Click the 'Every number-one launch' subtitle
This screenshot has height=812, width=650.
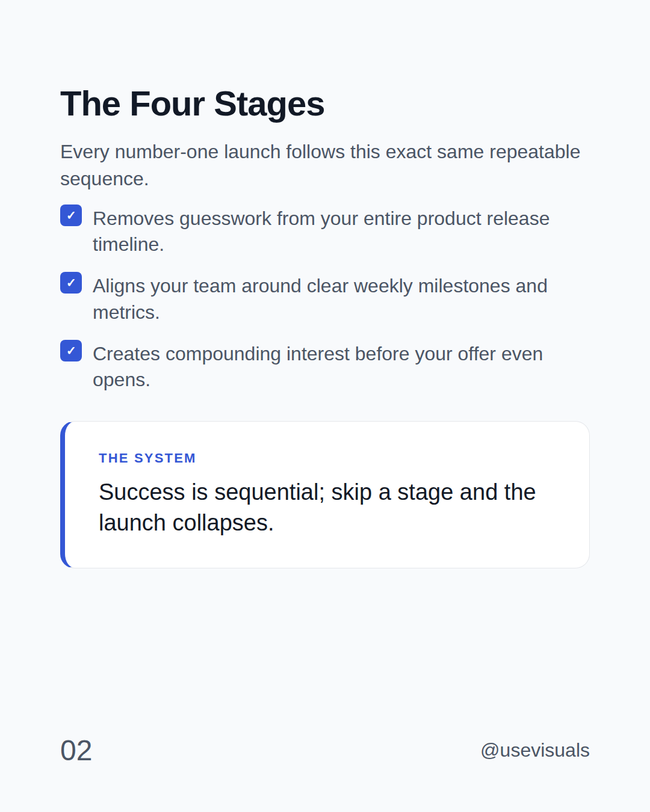coord(320,165)
